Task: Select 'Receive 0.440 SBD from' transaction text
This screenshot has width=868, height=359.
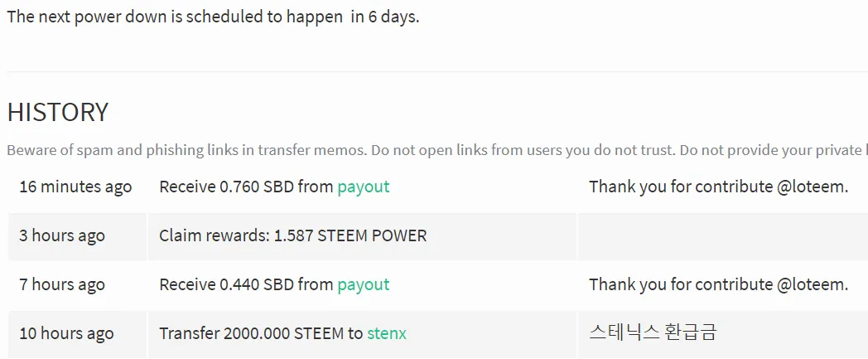Action: click(247, 284)
